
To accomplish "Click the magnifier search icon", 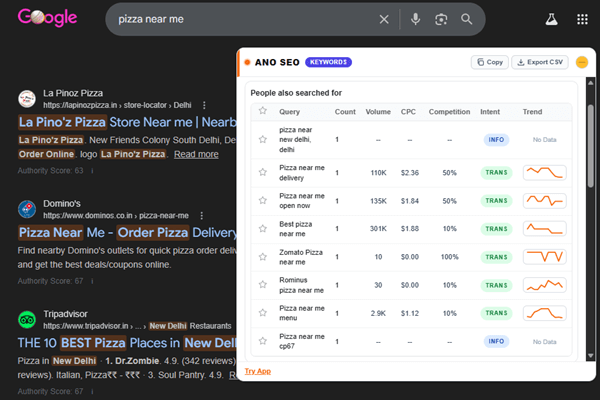I will click(x=466, y=19).
